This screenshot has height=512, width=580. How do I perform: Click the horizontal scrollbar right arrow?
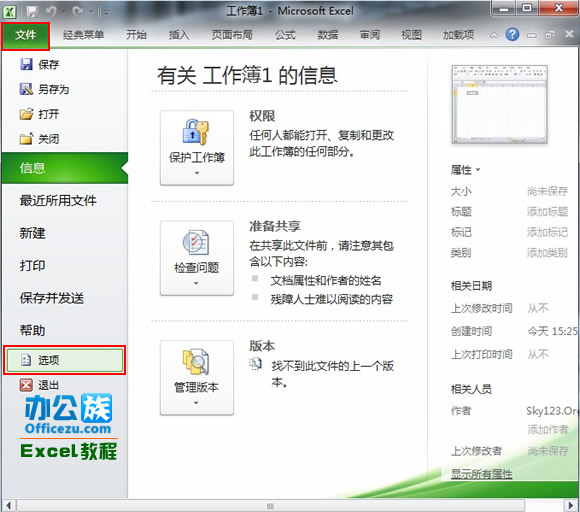(571, 505)
